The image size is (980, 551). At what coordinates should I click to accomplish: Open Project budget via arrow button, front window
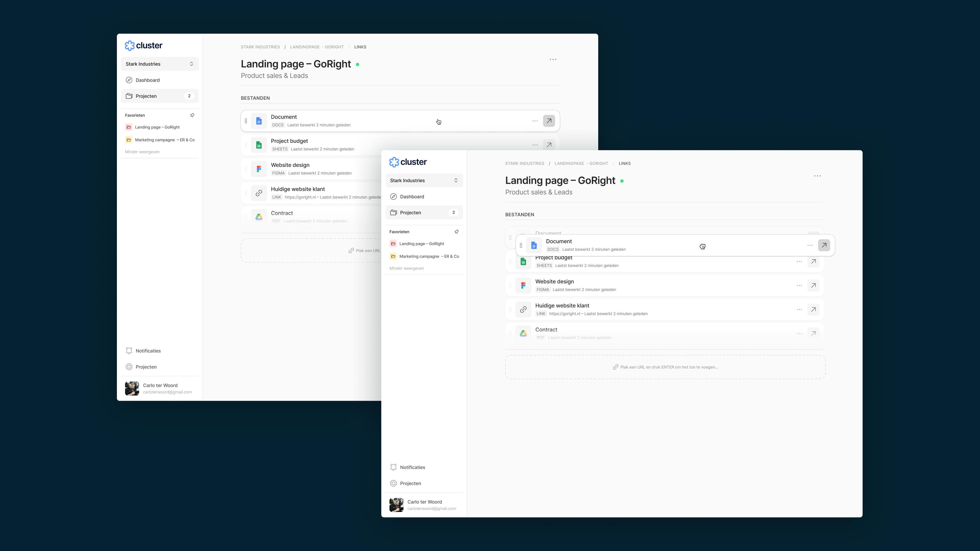[813, 262]
